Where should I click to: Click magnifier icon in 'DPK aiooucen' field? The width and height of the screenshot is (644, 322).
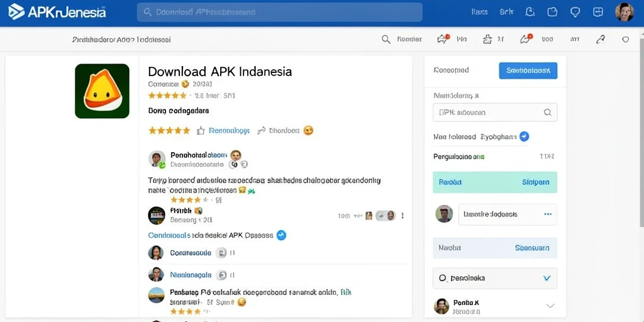click(548, 112)
